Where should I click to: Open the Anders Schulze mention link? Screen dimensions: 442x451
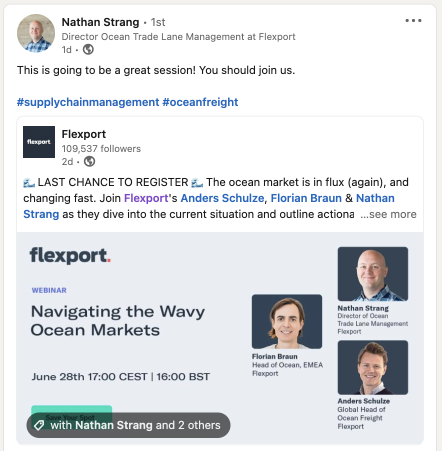[222, 198]
